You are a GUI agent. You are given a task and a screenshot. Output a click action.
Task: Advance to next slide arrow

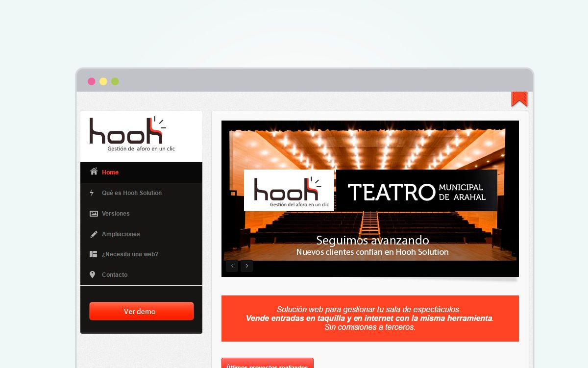tap(247, 266)
